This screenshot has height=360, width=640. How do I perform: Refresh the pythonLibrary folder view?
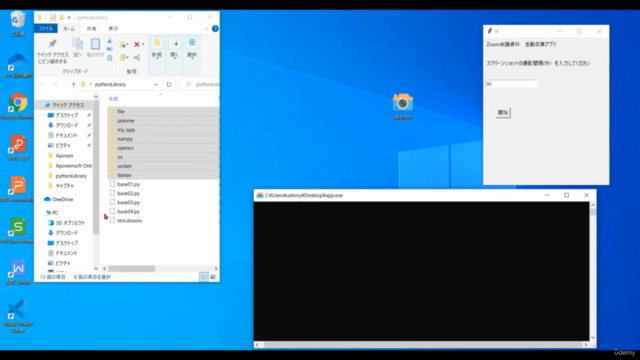coord(169,84)
